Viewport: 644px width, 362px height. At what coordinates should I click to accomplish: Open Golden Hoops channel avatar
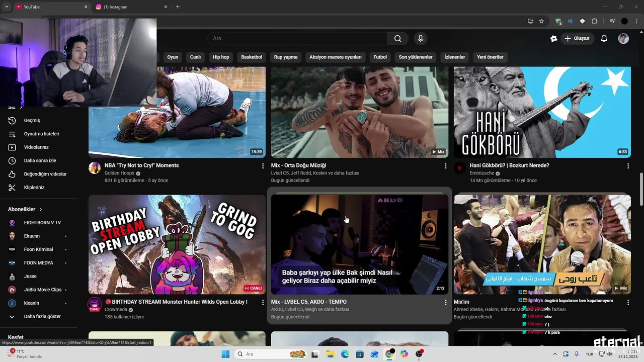95,168
